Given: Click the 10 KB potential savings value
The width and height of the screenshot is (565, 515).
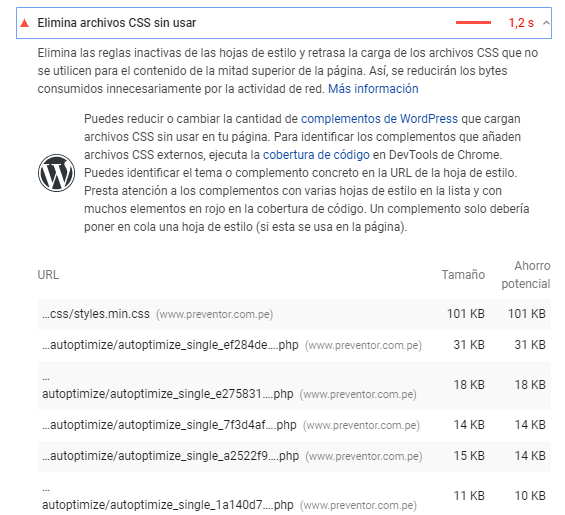Looking at the screenshot, I should (530, 496).
